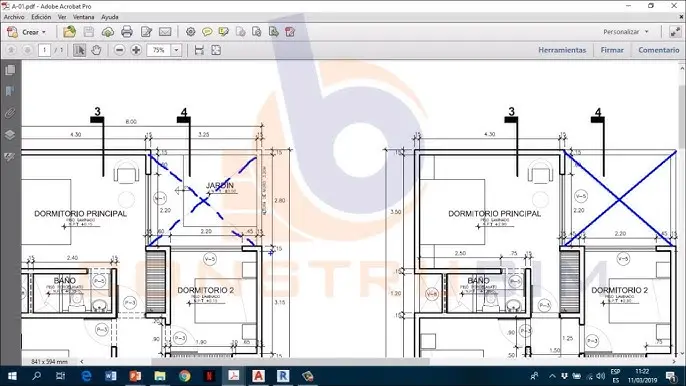Open Google Chrome from taskbar
The width and height of the screenshot is (686, 386).
185,376
